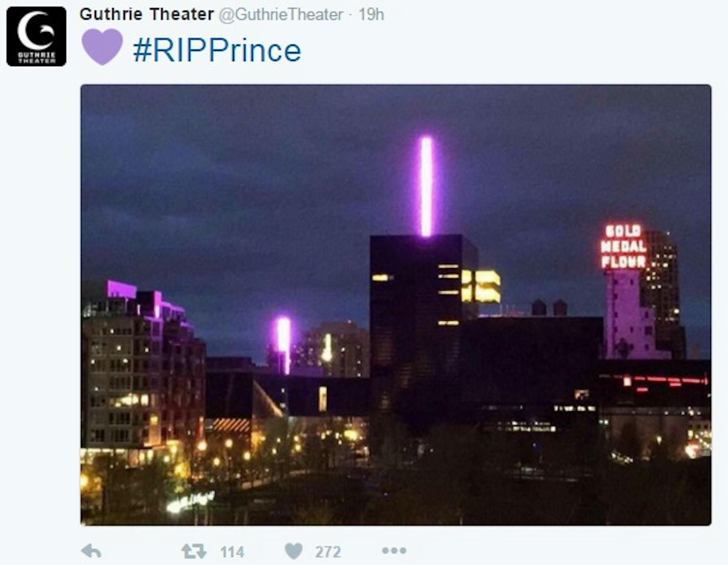Viewport: 728px width, 565px height.
Task: Click the purple-lit apartment rooftop in the photo
Action: point(146,300)
